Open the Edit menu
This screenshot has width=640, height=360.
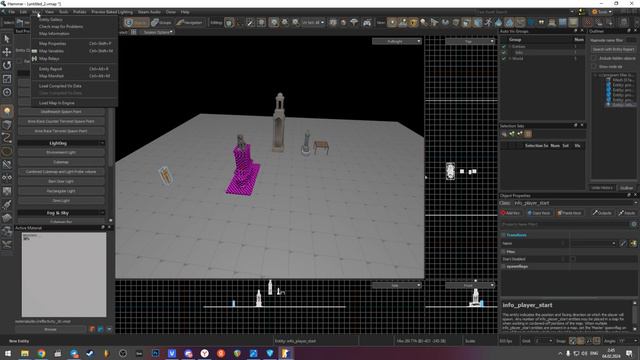coord(23,12)
